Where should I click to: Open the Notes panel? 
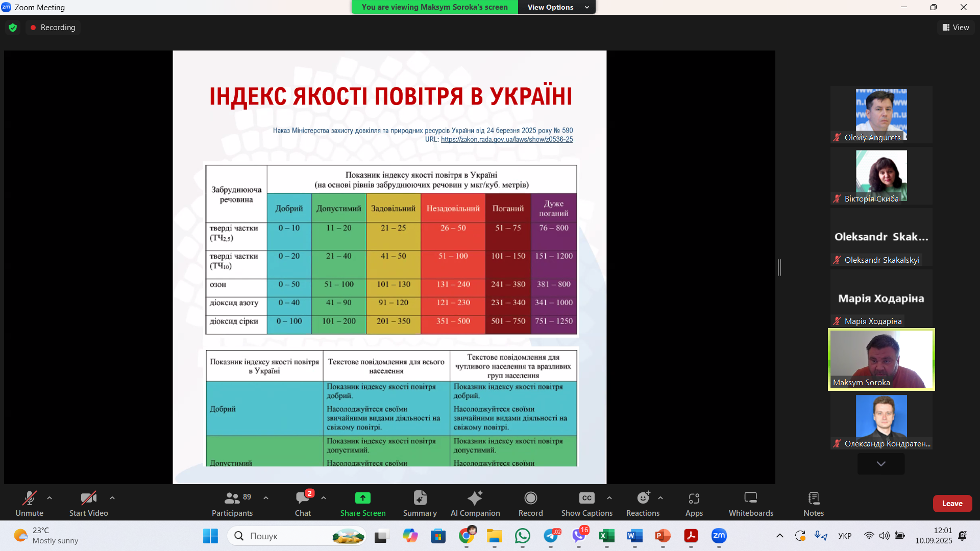coord(813,503)
